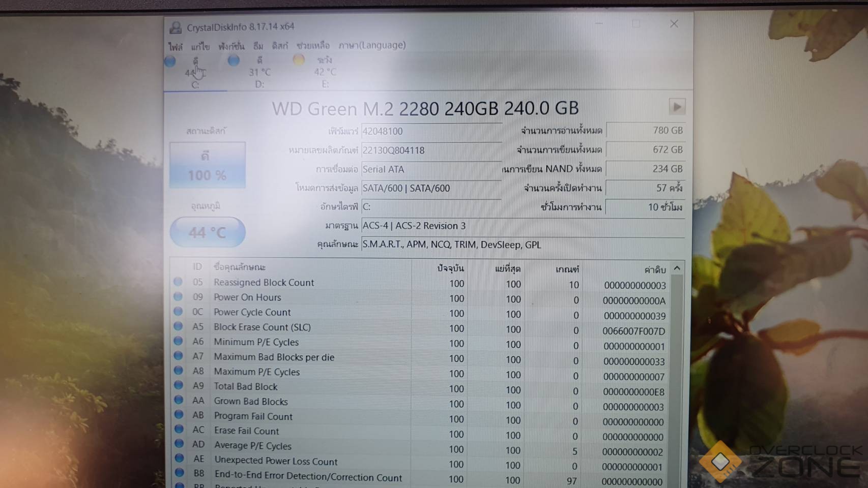Select the Average P/E Cycles attribute name
Screen dimensions: 868x488
coord(253,446)
